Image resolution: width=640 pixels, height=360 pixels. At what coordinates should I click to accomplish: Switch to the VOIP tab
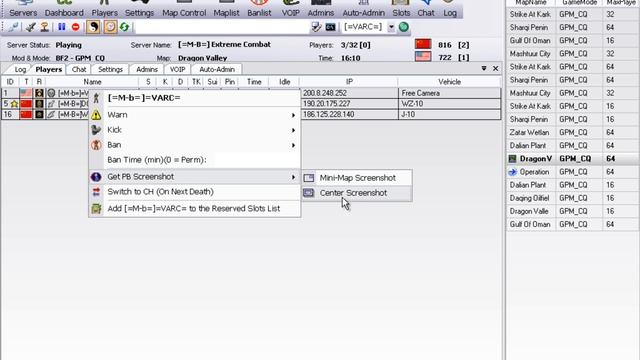(177, 69)
